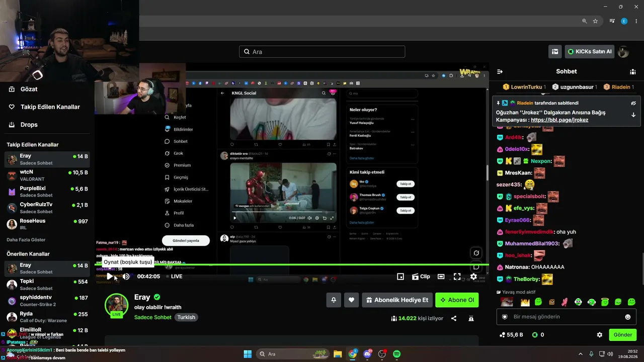Open the browser zoom magnifier icon

[x=584, y=21]
